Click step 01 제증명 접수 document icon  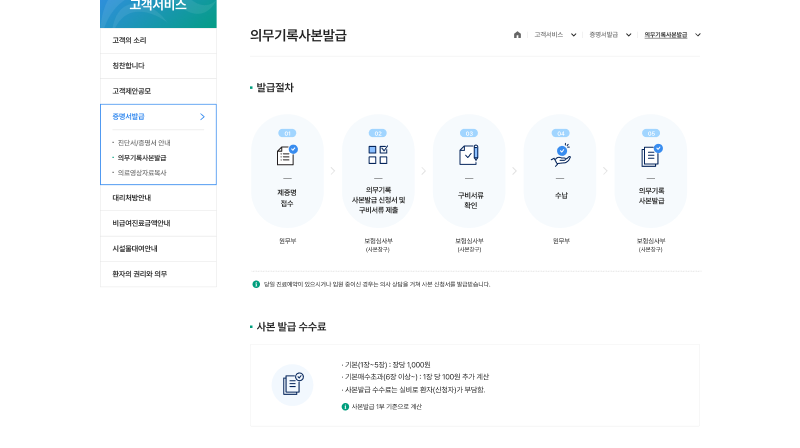[x=287, y=155]
